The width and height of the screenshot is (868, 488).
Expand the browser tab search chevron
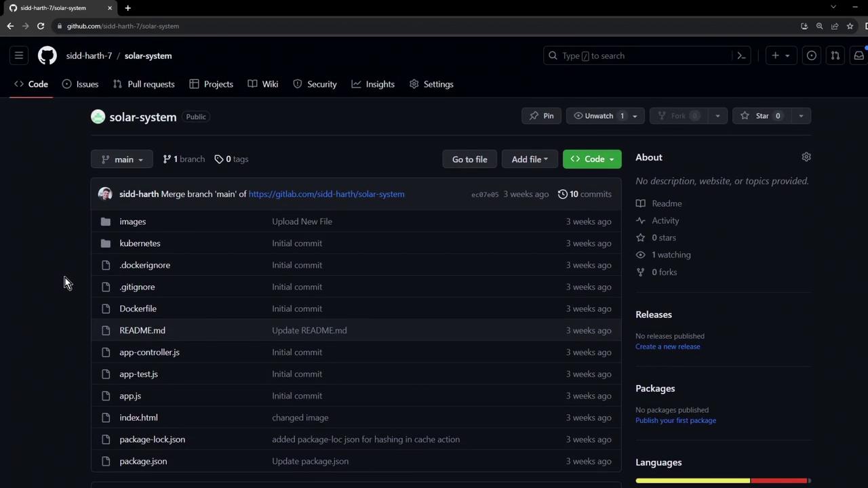833,7
